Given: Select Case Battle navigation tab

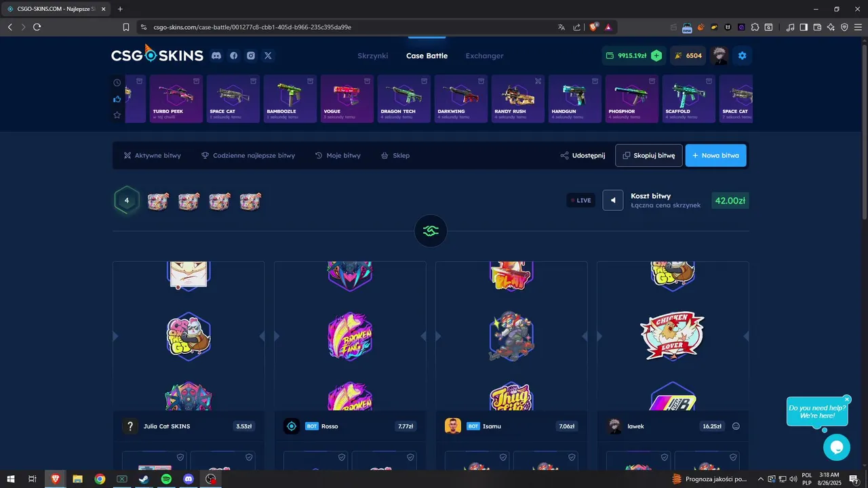Looking at the screenshot, I should (x=427, y=56).
